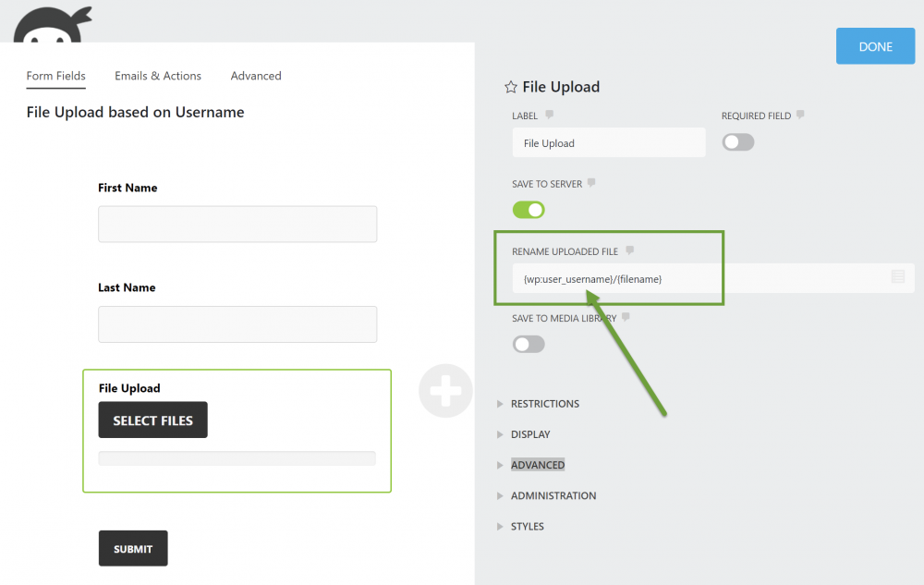Open the Advanced tab at top

[256, 76]
